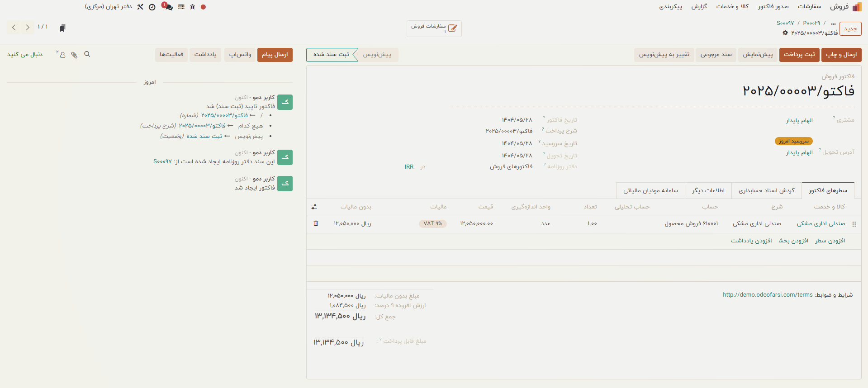Screen dimensions: 868x388
Task: Sort by the قیمت column header
Action: (x=486, y=207)
